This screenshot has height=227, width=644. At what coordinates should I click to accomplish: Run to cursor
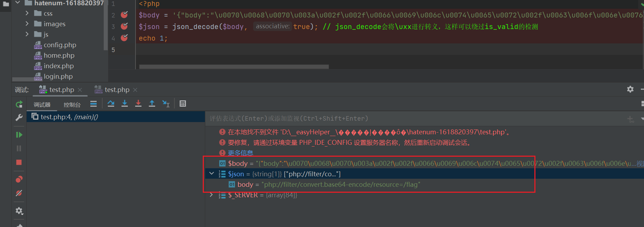point(166,104)
